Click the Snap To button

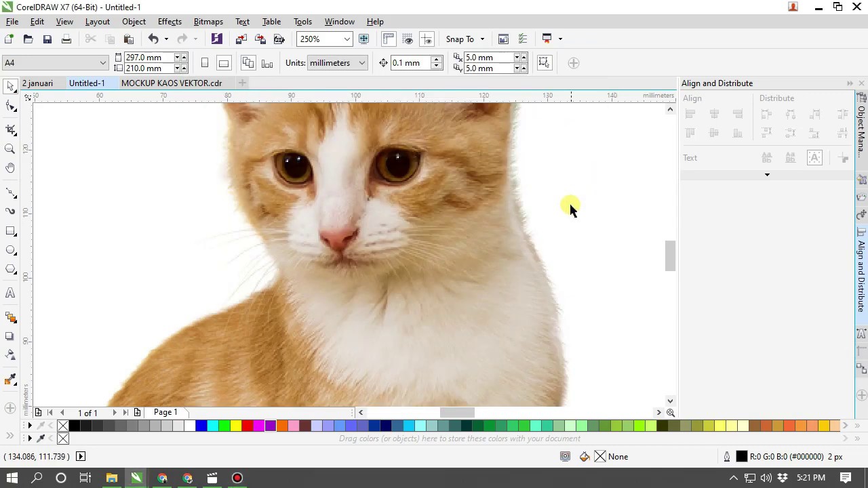pyautogui.click(x=460, y=39)
